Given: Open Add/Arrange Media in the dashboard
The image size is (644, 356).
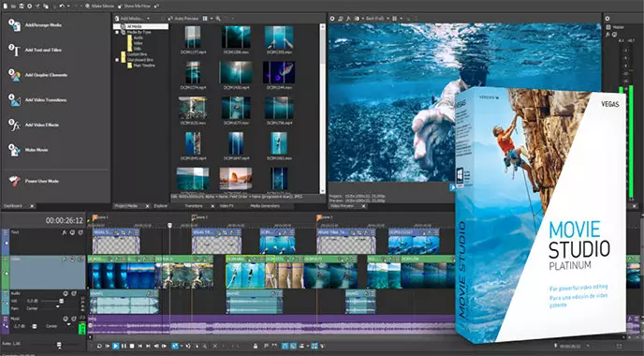Looking at the screenshot, I should (36, 25).
